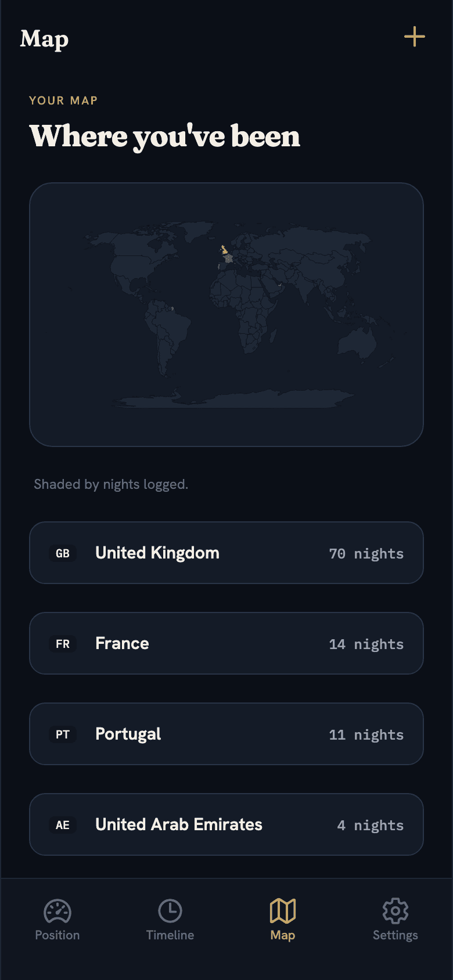Go to the Settings tab label
The image size is (453, 980).
coord(396,935)
